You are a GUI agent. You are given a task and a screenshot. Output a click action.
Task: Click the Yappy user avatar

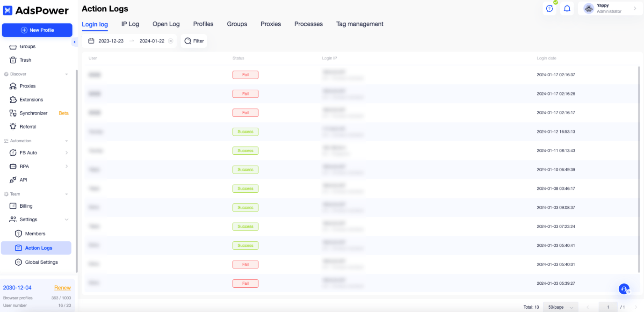pyautogui.click(x=588, y=8)
